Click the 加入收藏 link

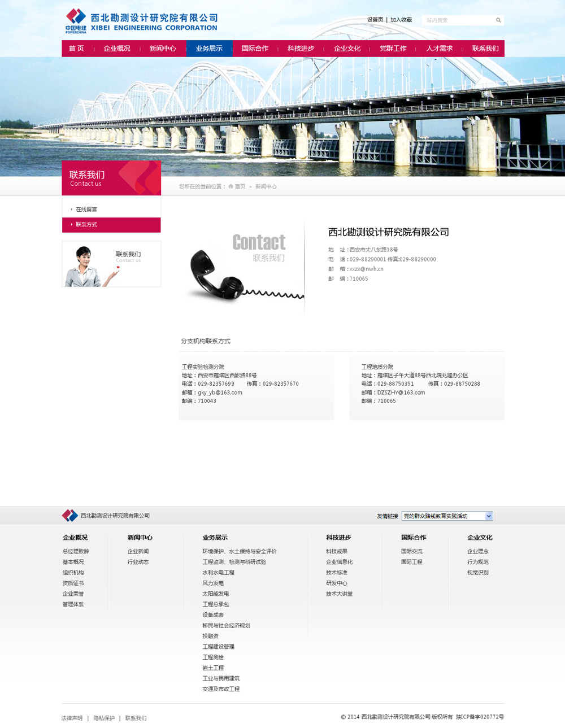click(x=401, y=20)
